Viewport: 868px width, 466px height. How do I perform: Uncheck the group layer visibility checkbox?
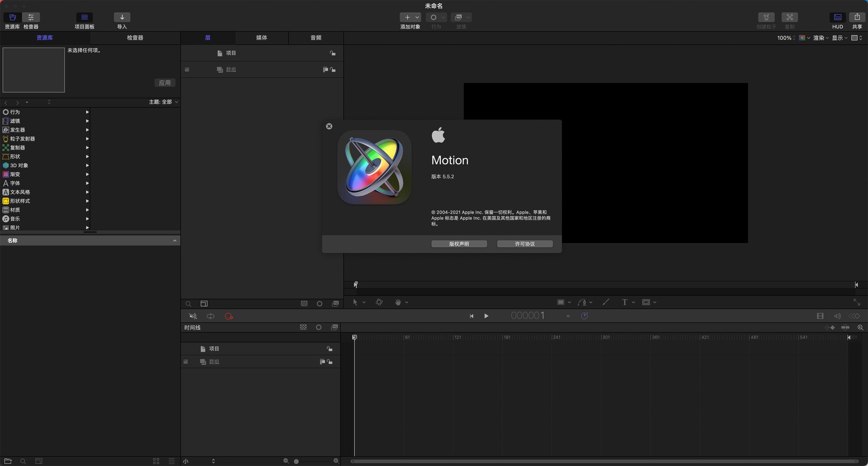tap(187, 70)
